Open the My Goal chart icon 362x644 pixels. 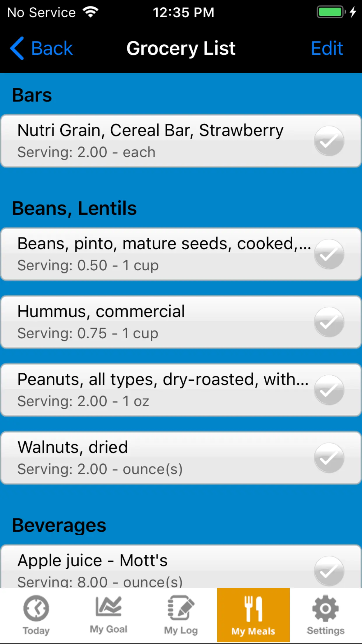108,607
